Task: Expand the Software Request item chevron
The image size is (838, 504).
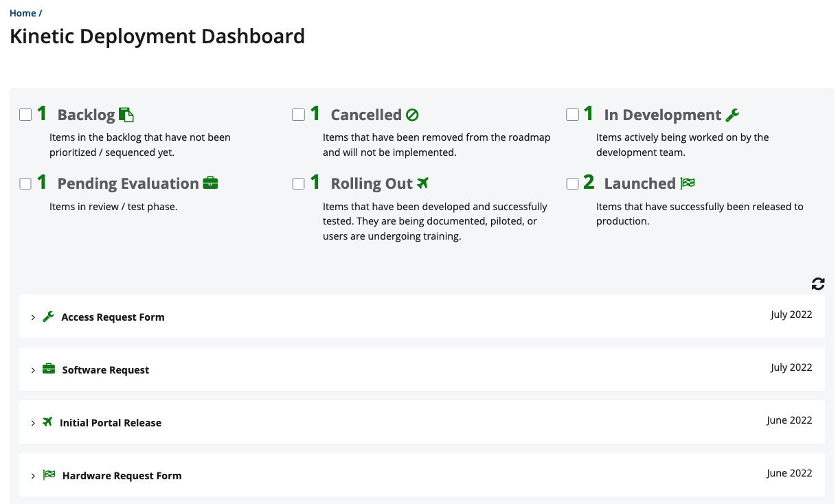Action: [33, 370]
